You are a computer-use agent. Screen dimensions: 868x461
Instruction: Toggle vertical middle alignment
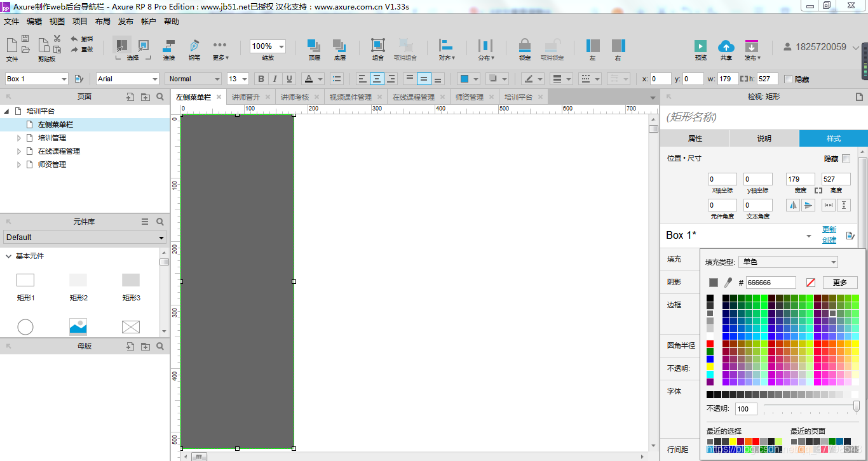[424, 79]
